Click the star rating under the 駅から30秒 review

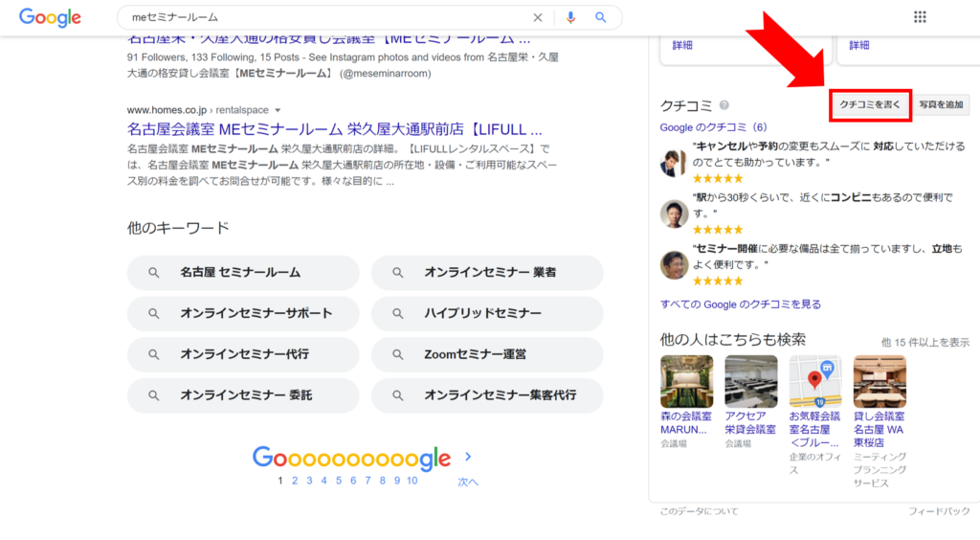(x=718, y=230)
